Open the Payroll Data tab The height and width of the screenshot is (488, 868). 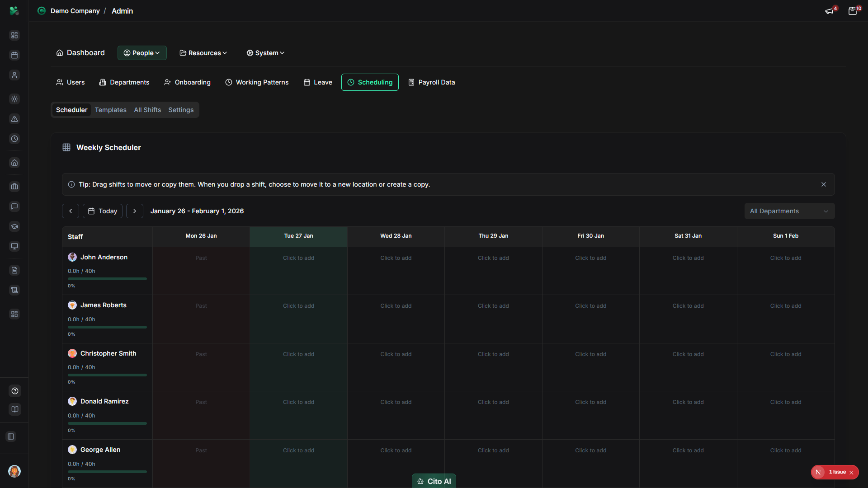pyautogui.click(x=431, y=82)
